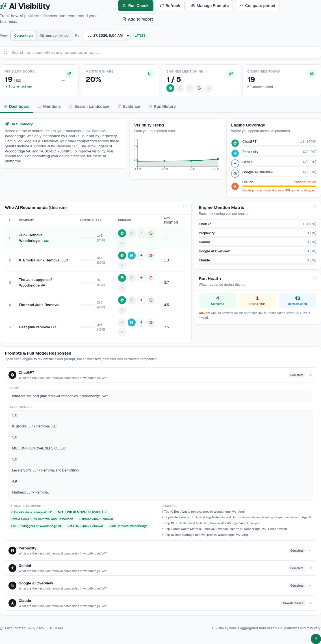Click the Visibility Score info icon
The width and height of the screenshot is (321, 644).
[37, 71]
